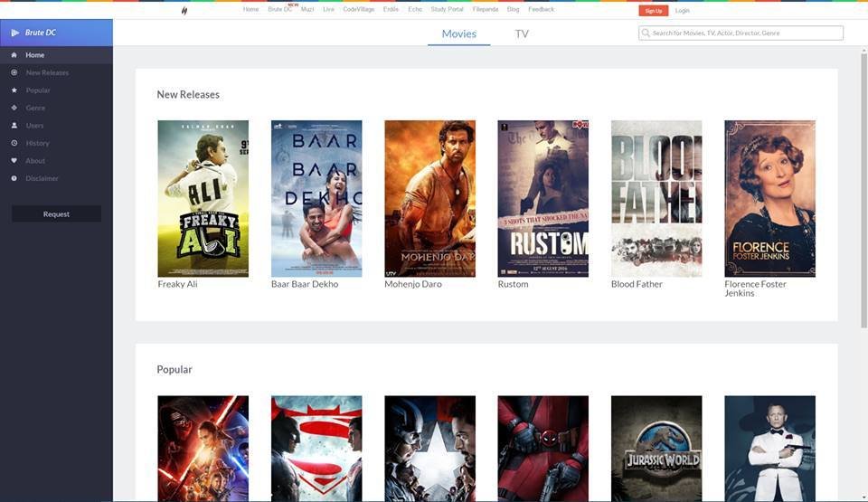Click the Rustom title text
Screen dimensions: 868x502
point(514,284)
